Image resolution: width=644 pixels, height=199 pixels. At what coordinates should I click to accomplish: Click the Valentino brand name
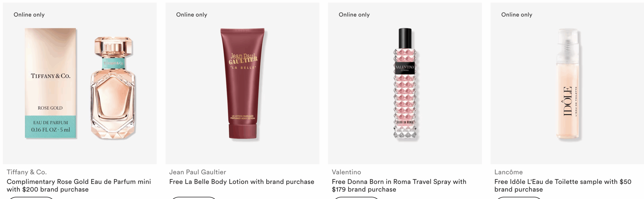click(x=346, y=172)
